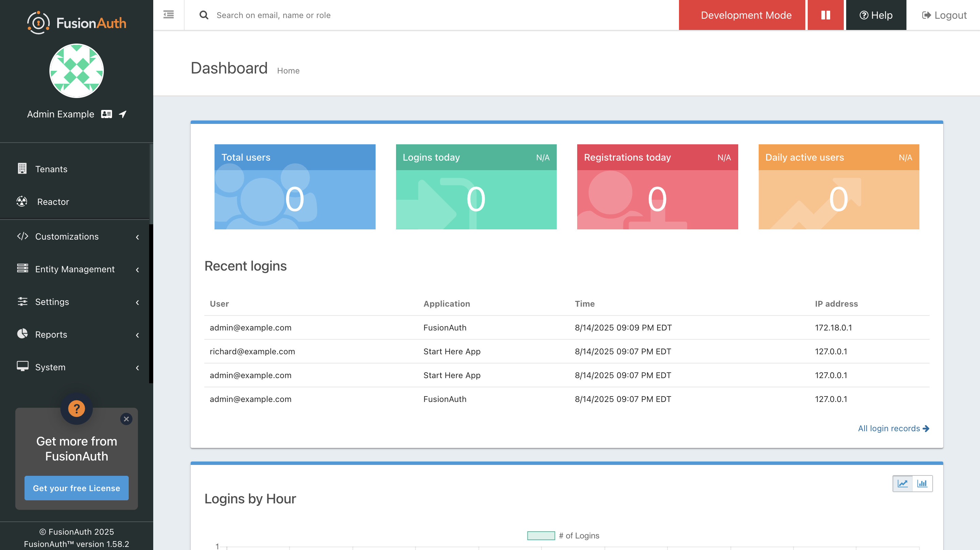Switch Logins by Hour to line chart
980x550 pixels.
(x=903, y=483)
